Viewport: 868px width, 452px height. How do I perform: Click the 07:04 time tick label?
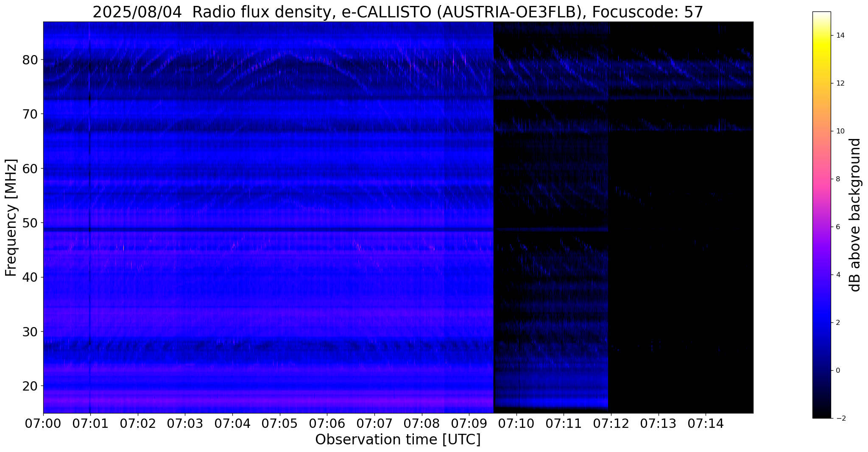tap(232, 423)
